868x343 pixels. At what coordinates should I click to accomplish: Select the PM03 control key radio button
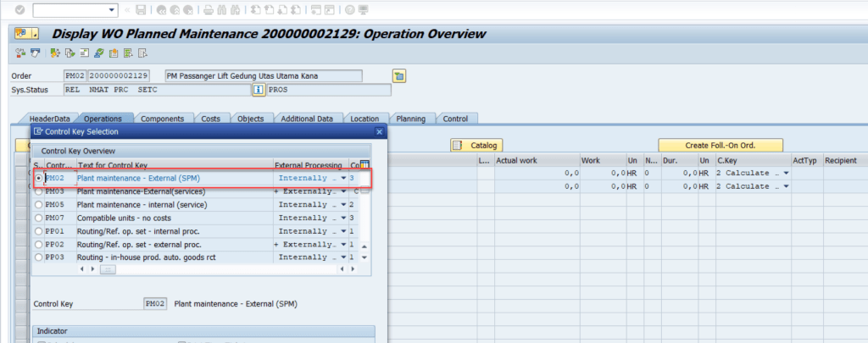(38, 191)
